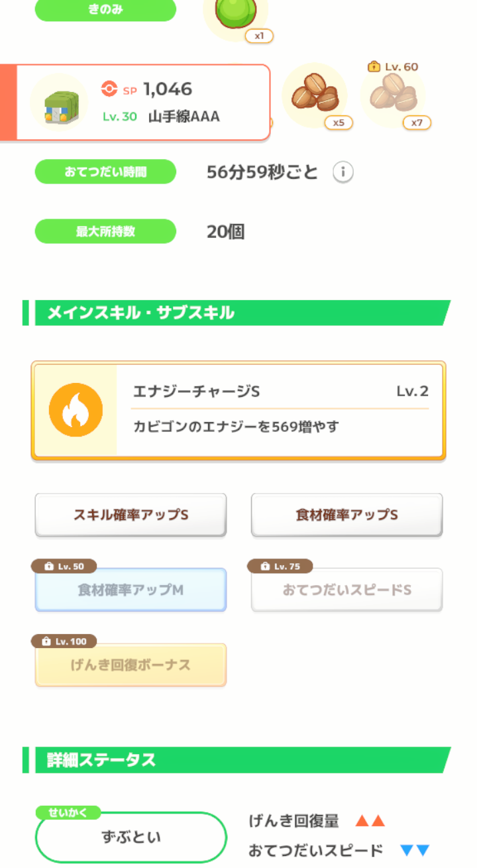The image size is (477, 868).
Task: Tap the info icon beside おてつだい時間
Action: click(x=343, y=173)
